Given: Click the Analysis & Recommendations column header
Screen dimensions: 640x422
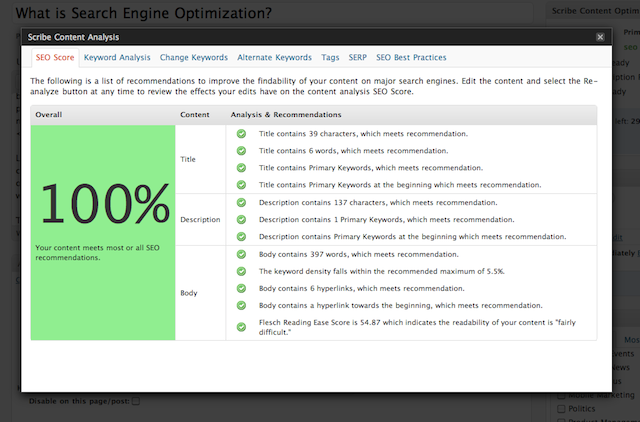Looking at the screenshot, I should (286, 115).
